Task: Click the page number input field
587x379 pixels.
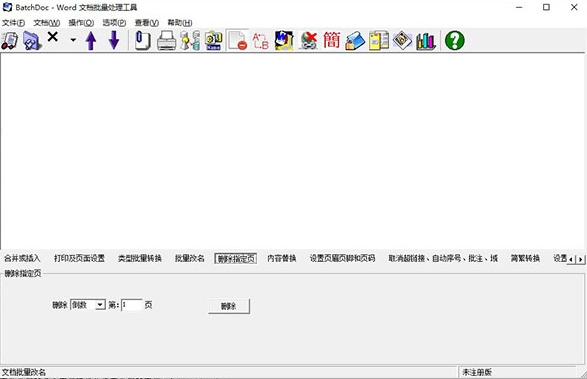Action: pyautogui.click(x=132, y=305)
